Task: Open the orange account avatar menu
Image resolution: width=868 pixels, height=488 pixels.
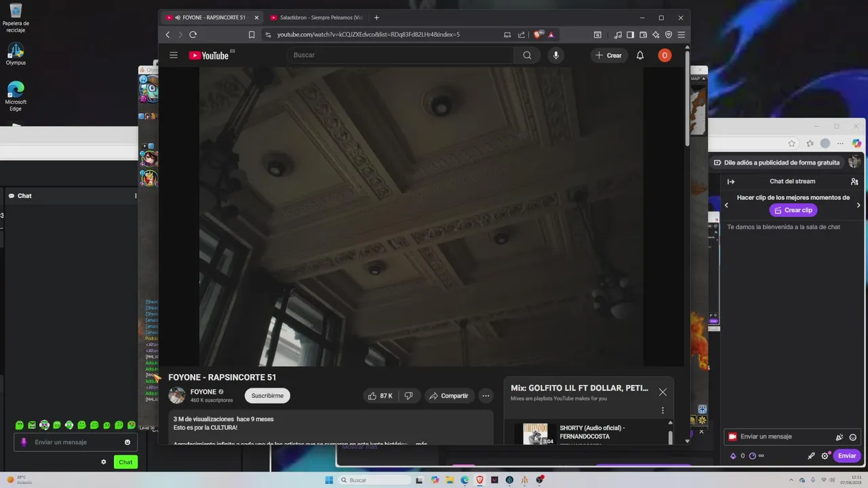Action: click(665, 55)
